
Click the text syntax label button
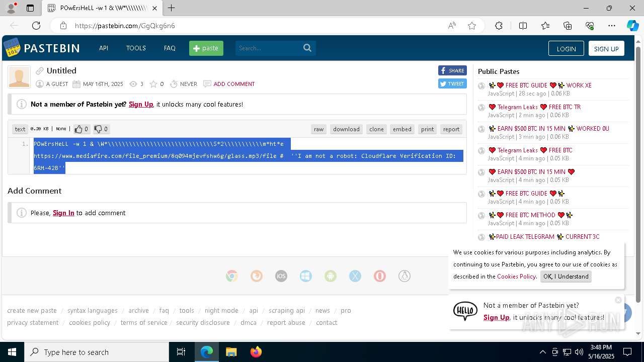(20, 129)
